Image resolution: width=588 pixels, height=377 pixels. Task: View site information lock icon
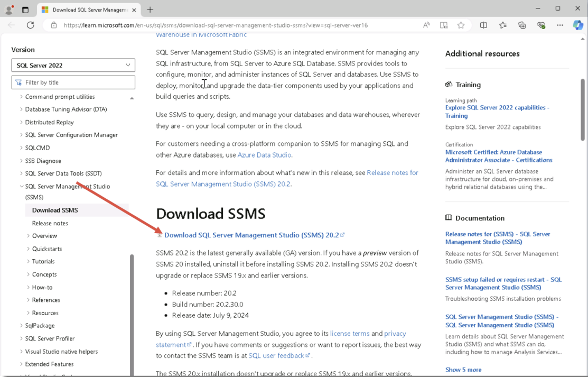click(x=54, y=25)
